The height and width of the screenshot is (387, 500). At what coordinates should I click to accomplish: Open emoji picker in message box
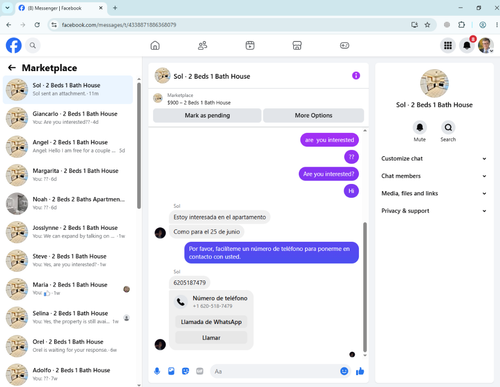[x=344, y=371]
